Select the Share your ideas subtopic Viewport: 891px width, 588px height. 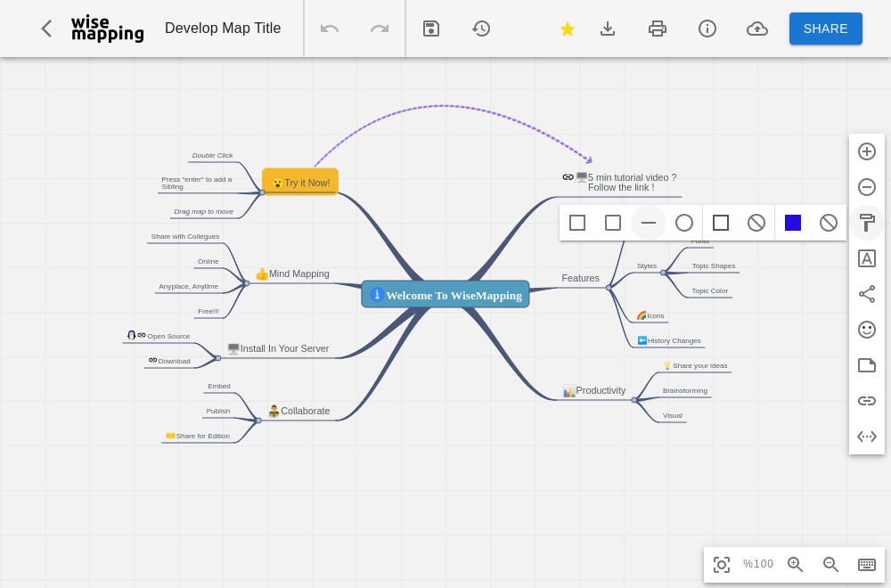[x=696, y=365]
